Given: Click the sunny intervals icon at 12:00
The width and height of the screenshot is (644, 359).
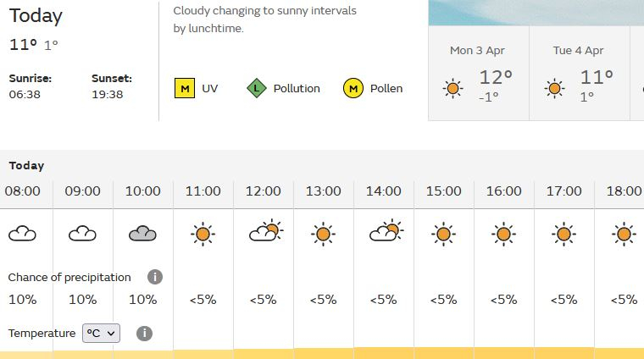Looking at the screenshot, I should click(x=266, y=231).
